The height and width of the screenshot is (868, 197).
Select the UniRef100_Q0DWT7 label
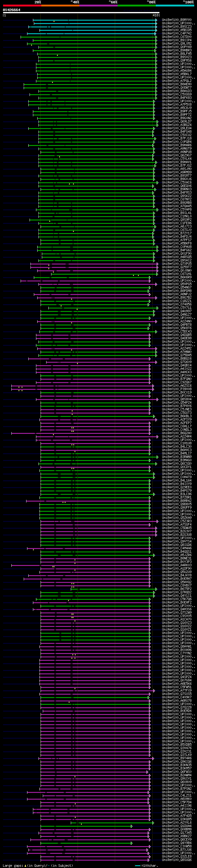click(176, 88)
